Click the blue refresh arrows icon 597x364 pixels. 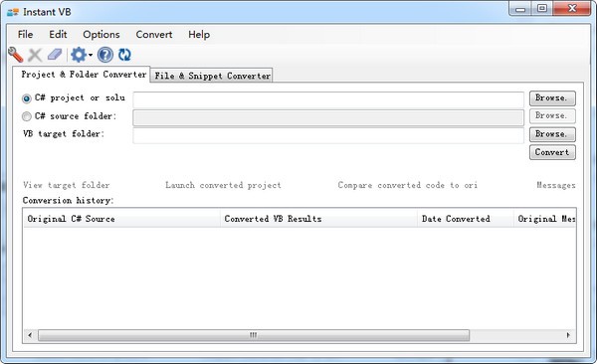click(124, 55)
